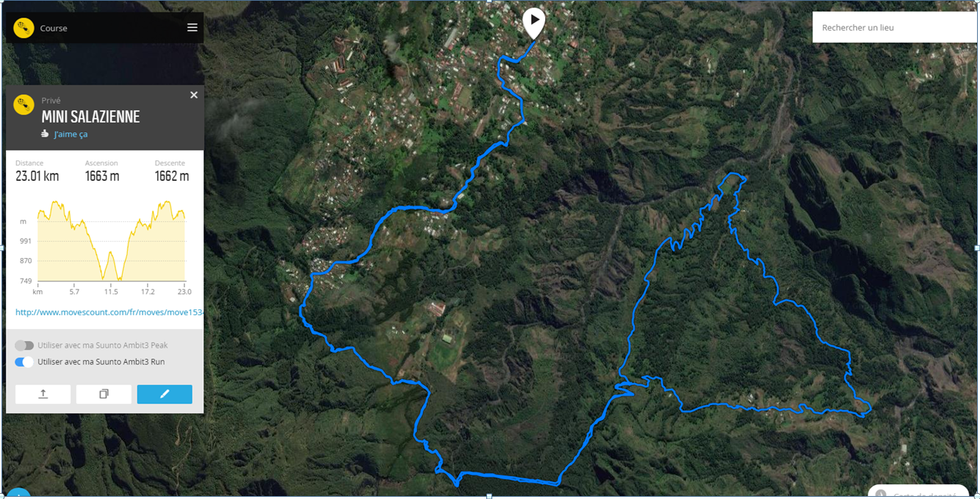Enable Utiliser avec ma Suunto Ambit3 Peak
Image resolution: width=980 pixels, height=499 pixels.
24,345
